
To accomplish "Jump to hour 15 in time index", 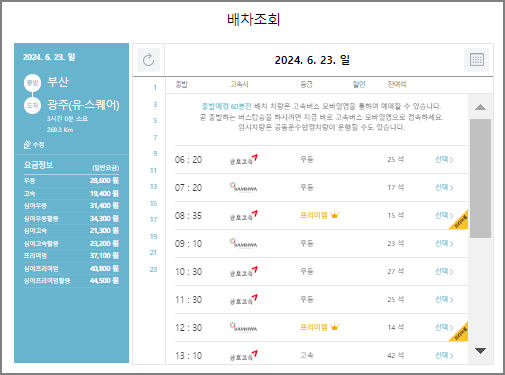I will [153, 203].
